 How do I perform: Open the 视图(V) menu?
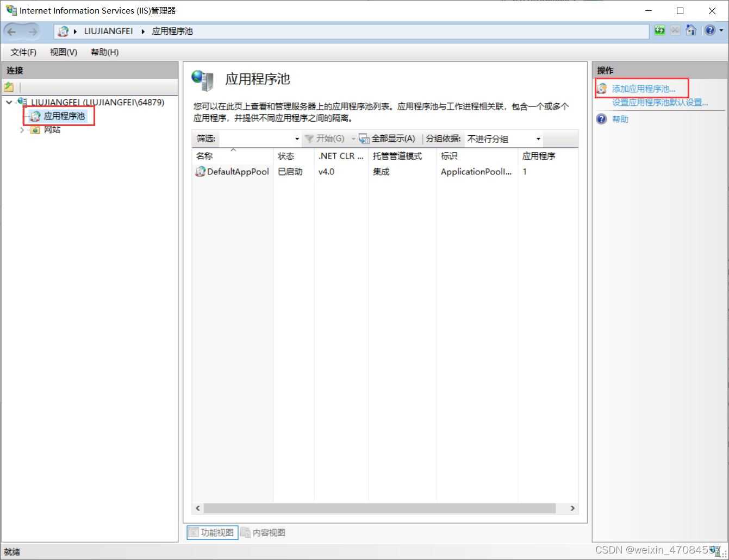tap(64, 52)
